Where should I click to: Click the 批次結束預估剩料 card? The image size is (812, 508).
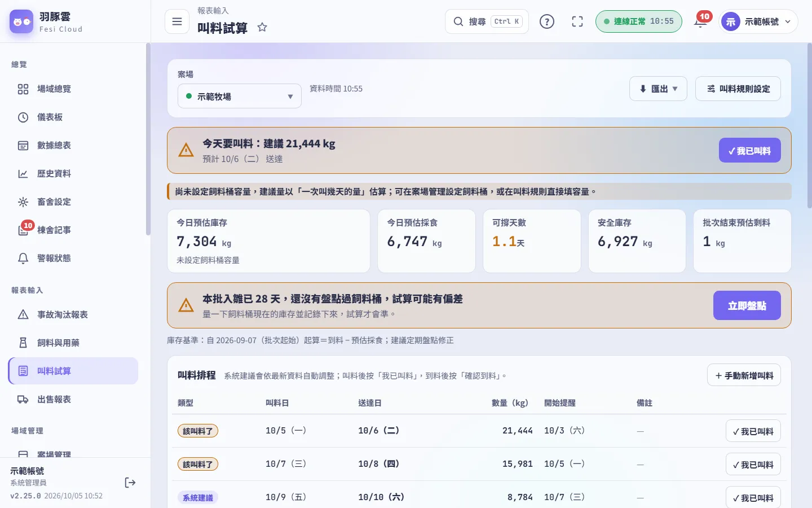click(x=742, y=241)
